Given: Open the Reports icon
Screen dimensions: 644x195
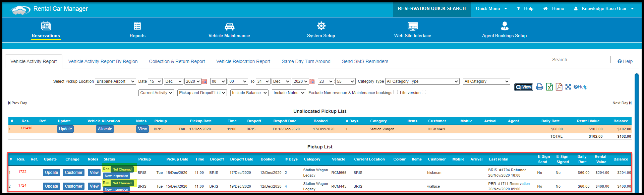Looking at the screenshot, I should (x=137, y=26).
